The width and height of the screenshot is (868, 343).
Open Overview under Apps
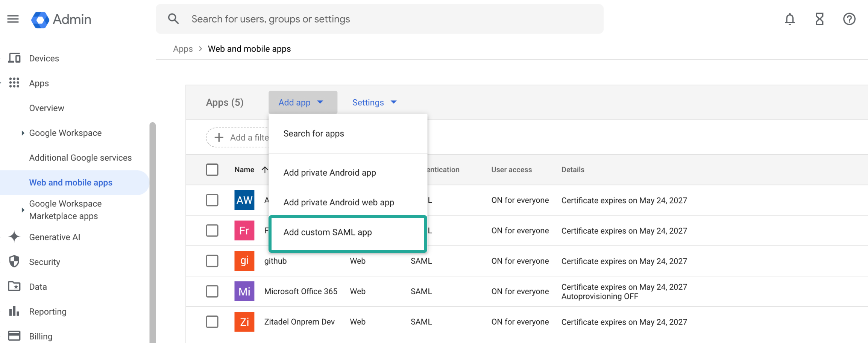47,108
